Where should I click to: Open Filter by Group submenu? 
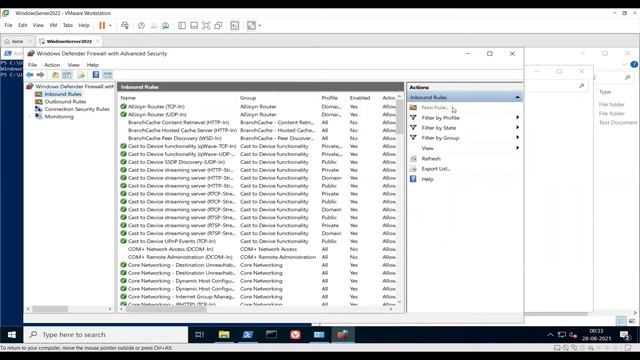point(464,138)
